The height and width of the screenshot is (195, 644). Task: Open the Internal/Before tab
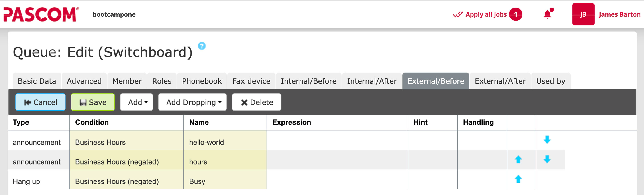point(309,81)
